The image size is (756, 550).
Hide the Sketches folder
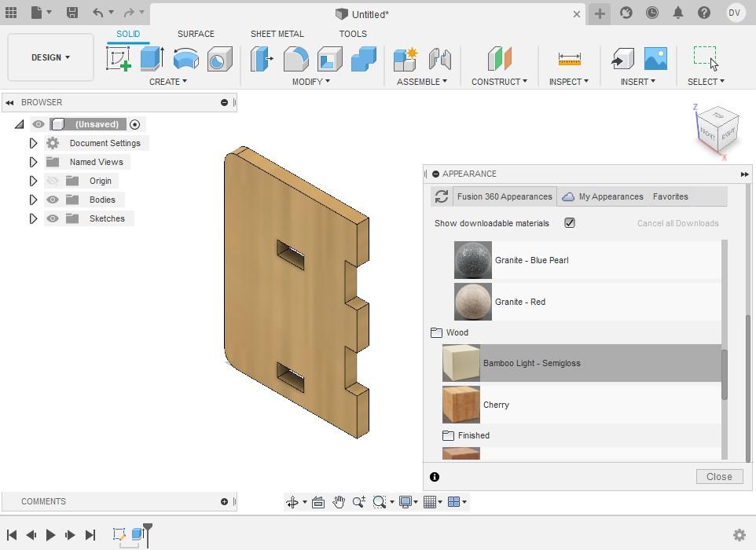point(53,218)
